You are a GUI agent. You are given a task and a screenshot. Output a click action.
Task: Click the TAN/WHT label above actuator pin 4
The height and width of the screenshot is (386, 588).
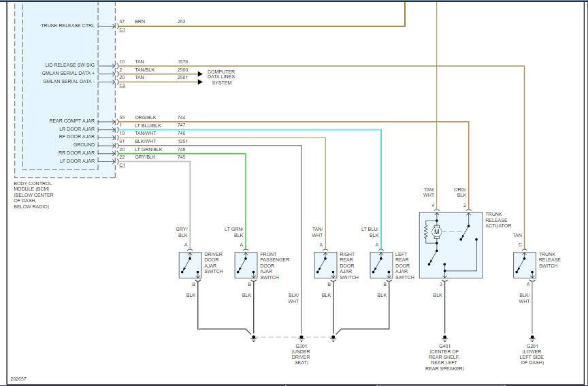pyautogui.click(x=429, y=193)
